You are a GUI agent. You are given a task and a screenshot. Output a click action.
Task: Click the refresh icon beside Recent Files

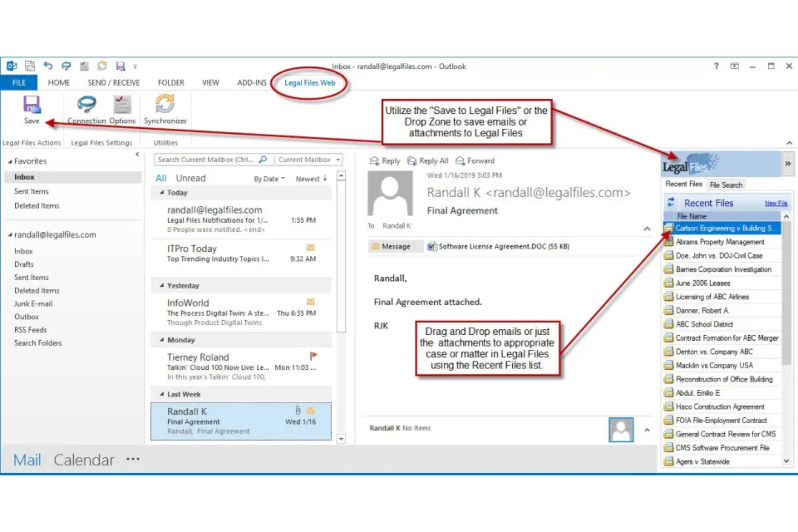(x=671, y=203)
